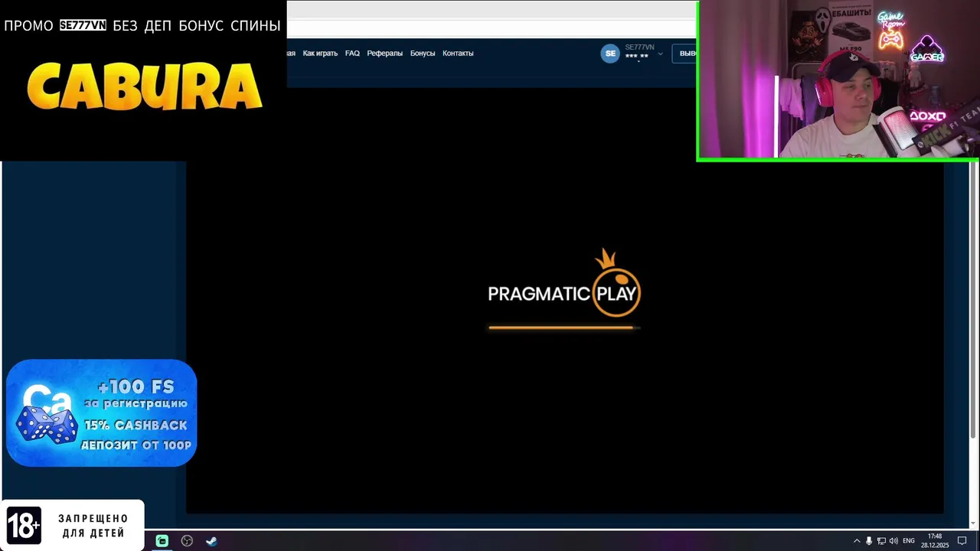Image resolution: width=980 pixels, height=551 pixels.
Task: Open the network tray icon
Action: (x=881, y=541)
